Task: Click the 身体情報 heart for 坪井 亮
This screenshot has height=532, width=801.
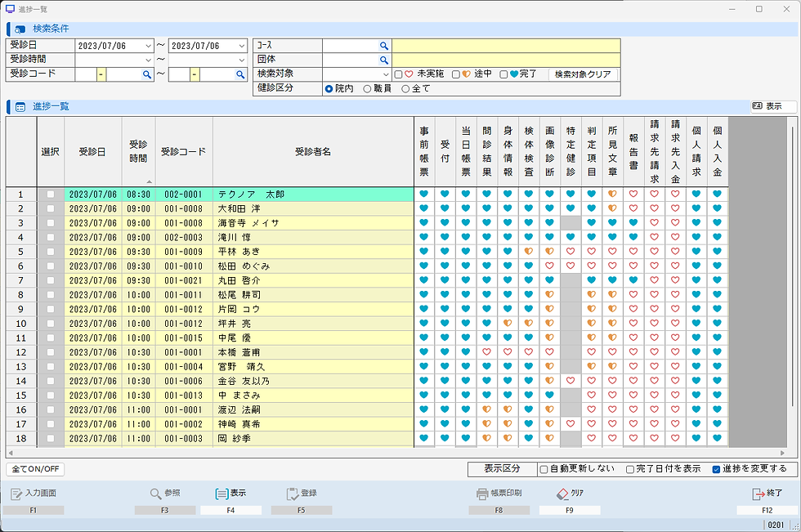Action: tap(508, 323)
